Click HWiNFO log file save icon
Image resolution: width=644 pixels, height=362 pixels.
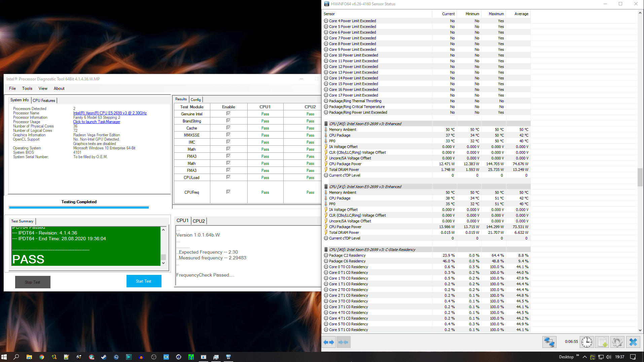pos(602,342)
